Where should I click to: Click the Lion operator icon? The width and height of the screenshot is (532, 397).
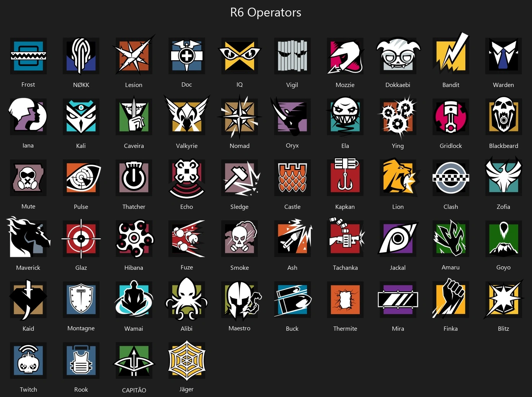[399, 178]
